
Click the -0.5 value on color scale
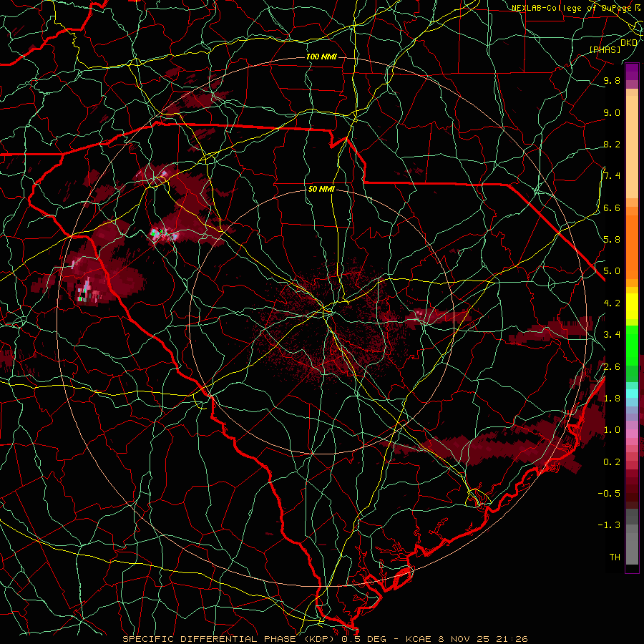coord(609,494)
